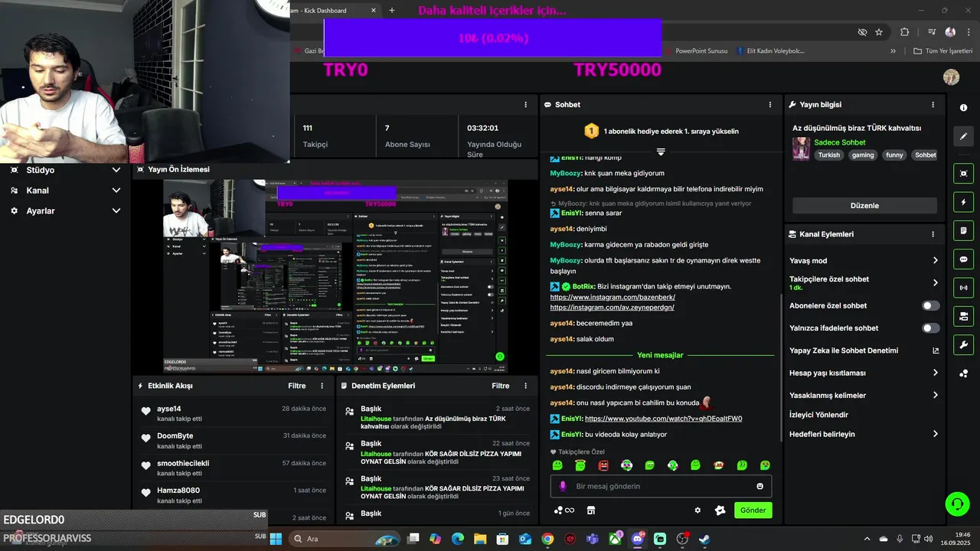Open Takipçilere özel sohbet options
980x551 pixels.
pyautogui.click(x=864, y=282)
